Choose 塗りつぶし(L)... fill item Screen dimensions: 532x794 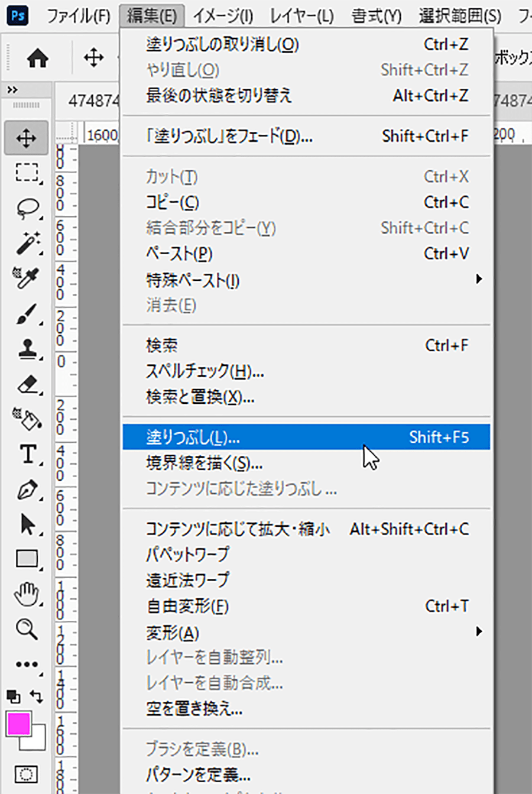click(x=306, y=437)
